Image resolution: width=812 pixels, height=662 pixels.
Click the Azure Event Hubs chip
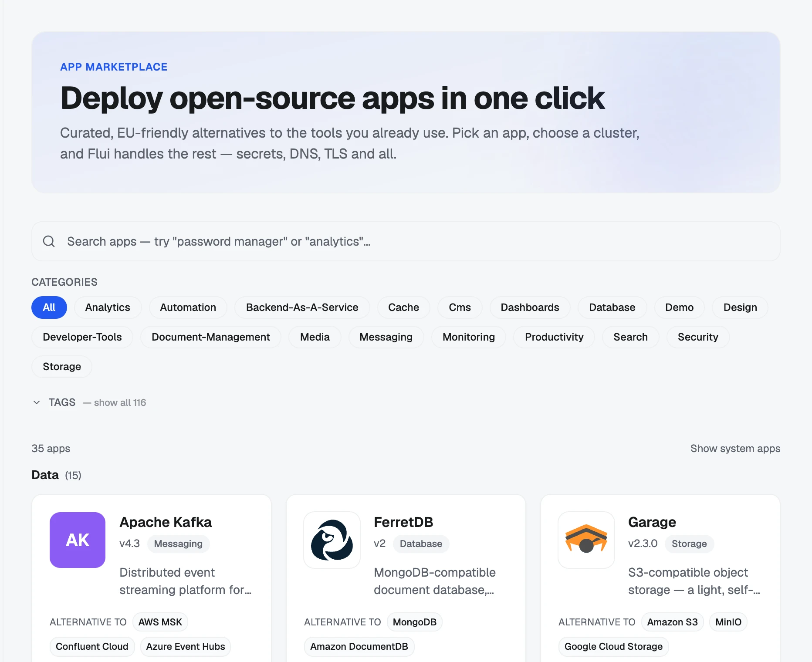[186, 647]
